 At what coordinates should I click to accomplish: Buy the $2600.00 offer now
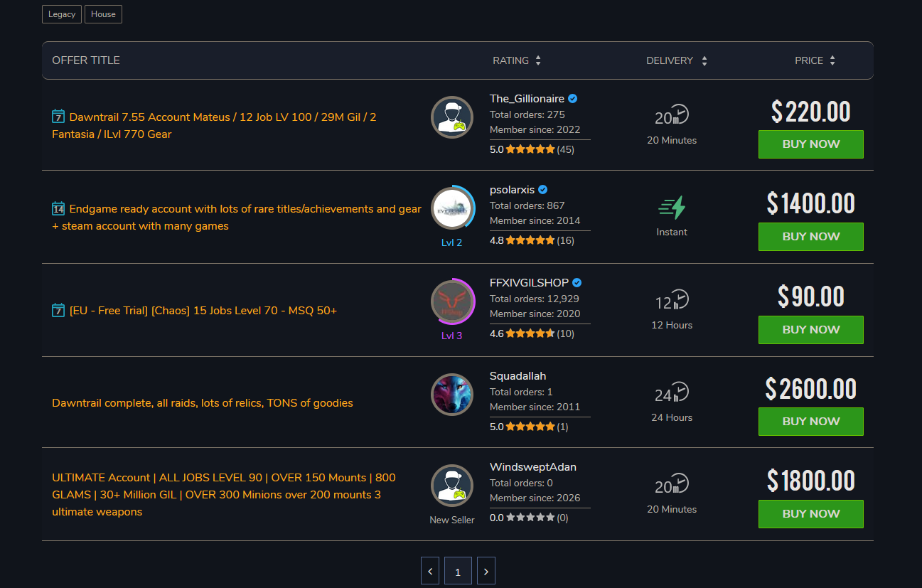pyautogui.click(x=811, y=422)
